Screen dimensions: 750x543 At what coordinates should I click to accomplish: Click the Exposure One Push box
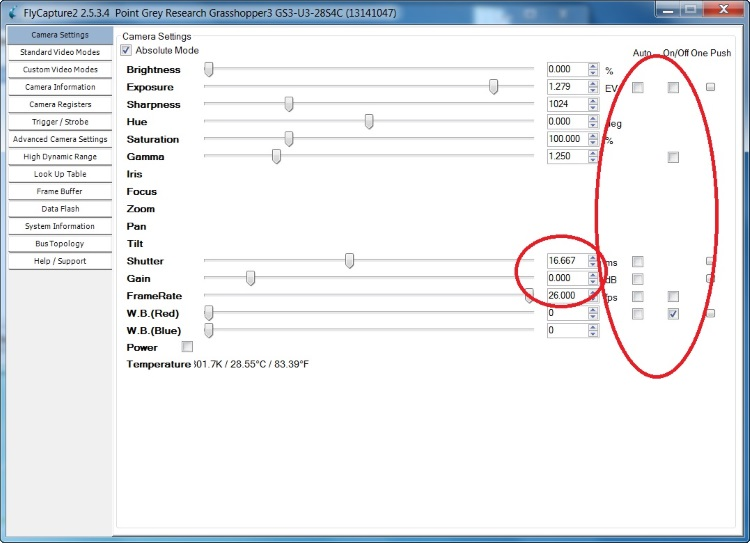(x=710, y=87)
